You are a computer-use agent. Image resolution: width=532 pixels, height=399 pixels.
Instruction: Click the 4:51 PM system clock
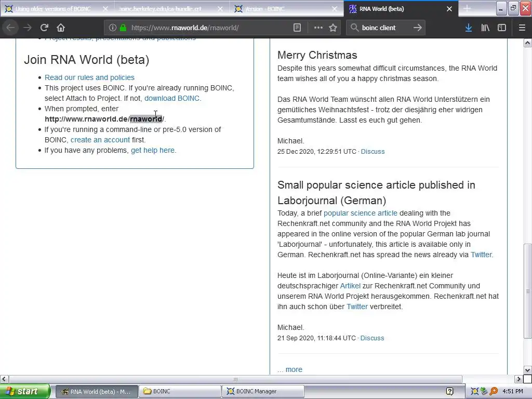click(513, 392)
